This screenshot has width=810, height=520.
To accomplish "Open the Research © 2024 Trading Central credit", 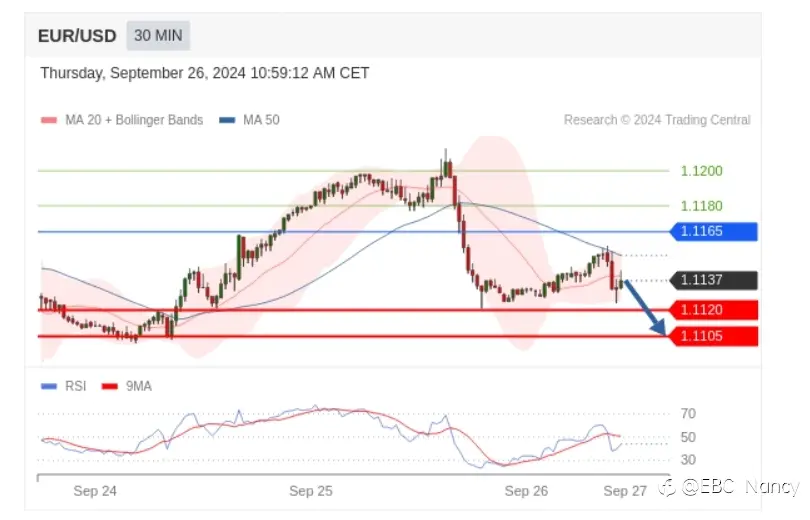I will point(657,120).
